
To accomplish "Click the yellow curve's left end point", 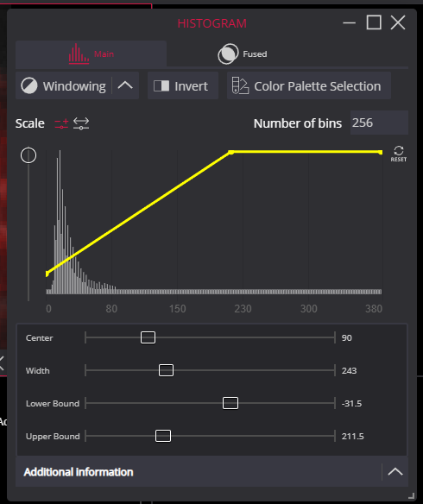I will pyautogui.click(x=47, y=274).
